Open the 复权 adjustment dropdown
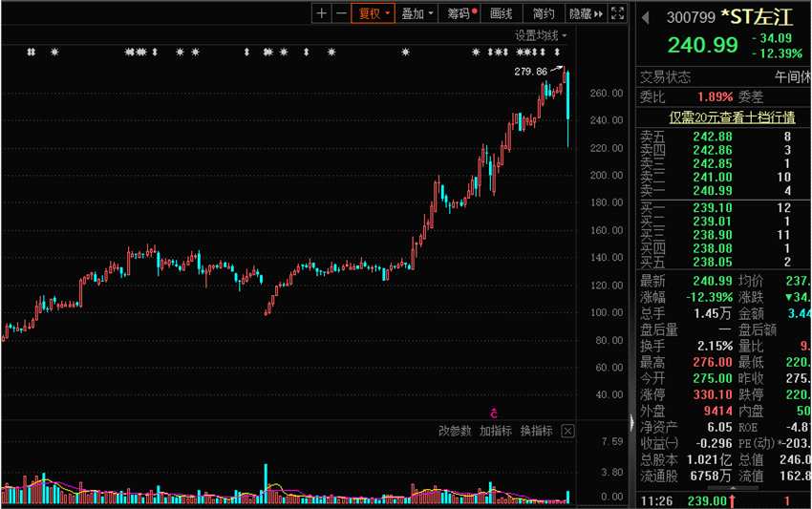The height and width of the screenshot is (509, 812). click(x=374, y=13)
